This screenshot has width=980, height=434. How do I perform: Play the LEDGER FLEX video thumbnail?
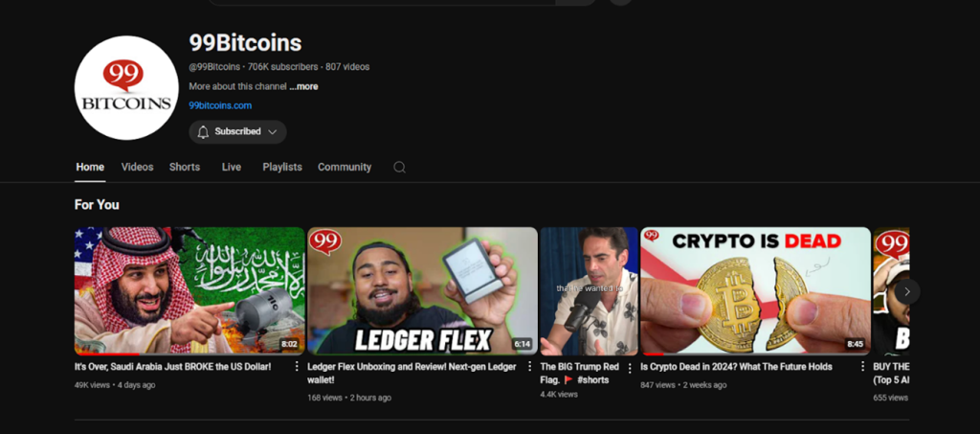(422, 291)
